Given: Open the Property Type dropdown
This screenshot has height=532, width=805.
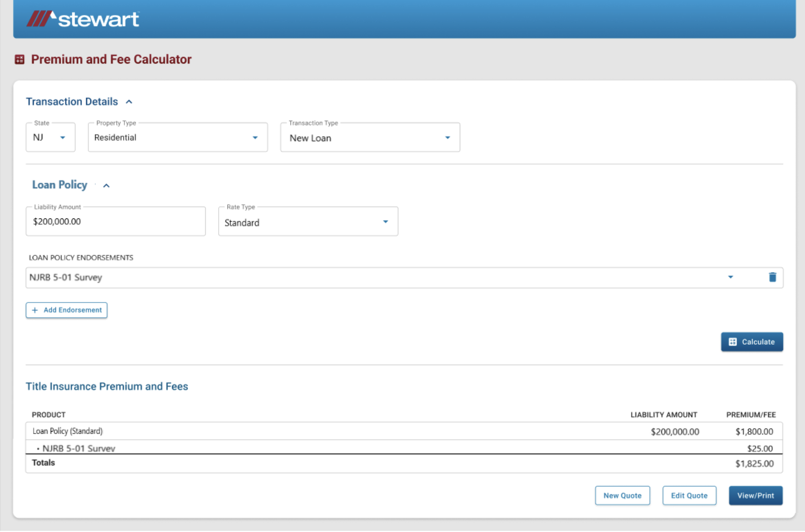Looking at the screenshot, I should (255, 138).
